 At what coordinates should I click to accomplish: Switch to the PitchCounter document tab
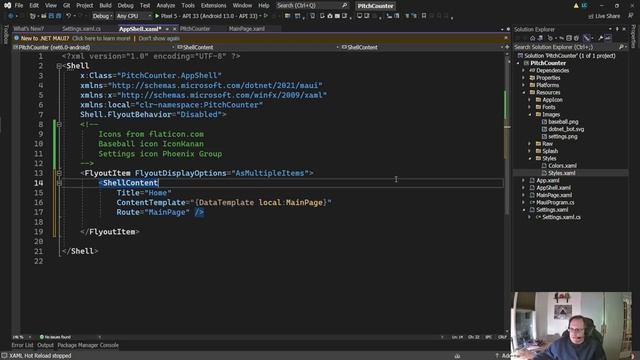195,29
